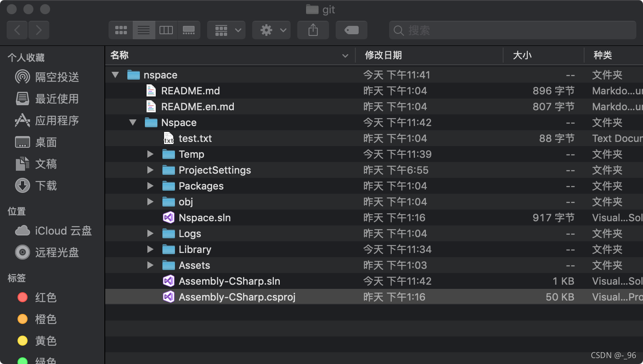Expand the Library folder

pos(150,250)
